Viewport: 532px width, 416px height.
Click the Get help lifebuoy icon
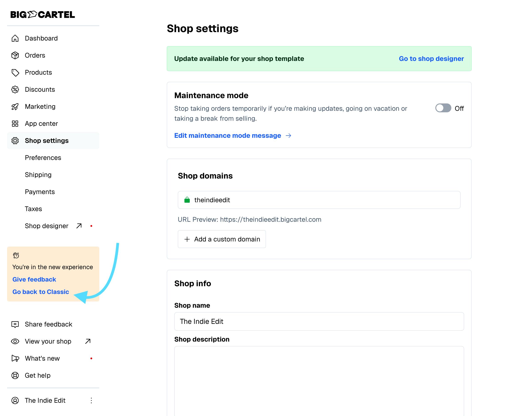[x=15, y=375]
